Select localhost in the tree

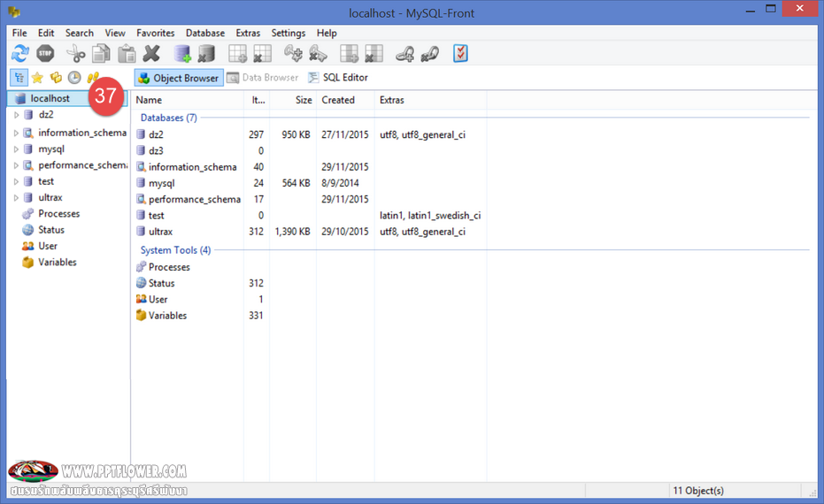[50, 98]
